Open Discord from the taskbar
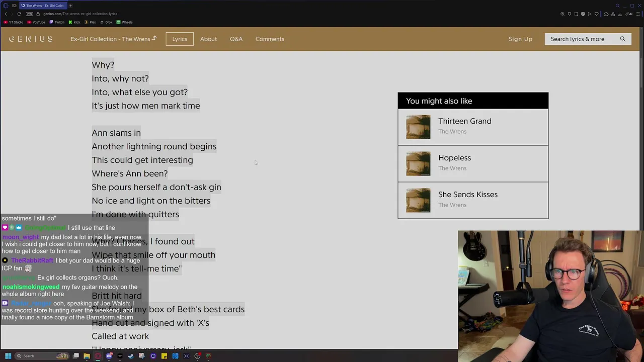Screen dimensions: 644x362 coord(109,356)
